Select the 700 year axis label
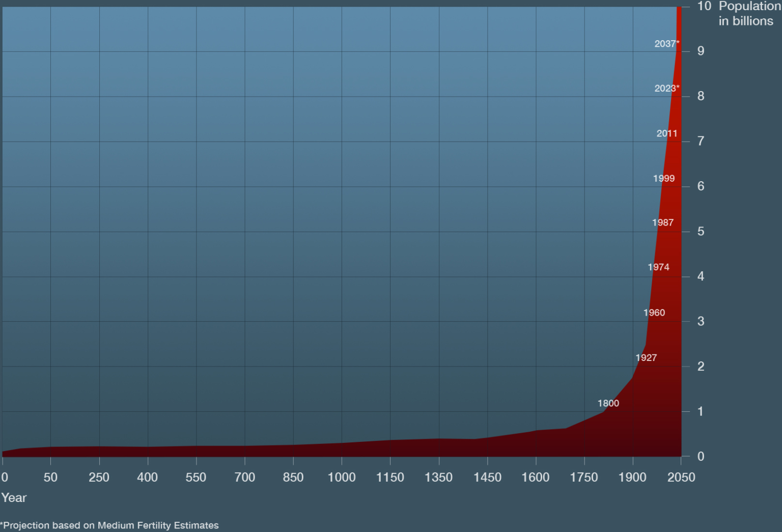Viewport: 782px width, 532px height. (x=244, y=478)
